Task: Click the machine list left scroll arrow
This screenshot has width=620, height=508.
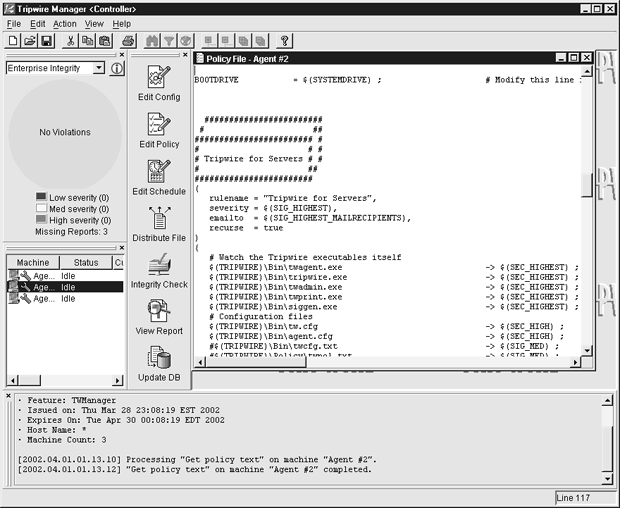Action: pyautogui.click(x=13, y=380)
